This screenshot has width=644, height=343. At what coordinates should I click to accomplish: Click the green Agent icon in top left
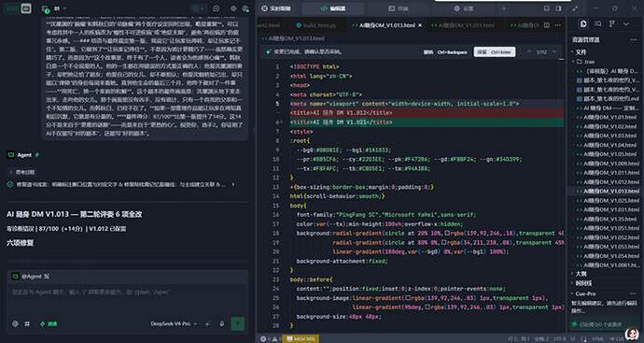click(x=11, y=8)
